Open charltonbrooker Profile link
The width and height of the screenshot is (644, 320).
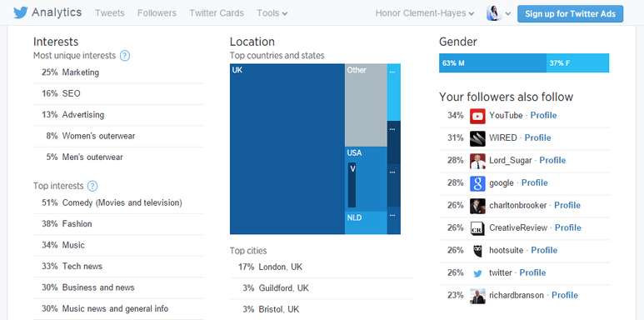click(x=567, y=205)
